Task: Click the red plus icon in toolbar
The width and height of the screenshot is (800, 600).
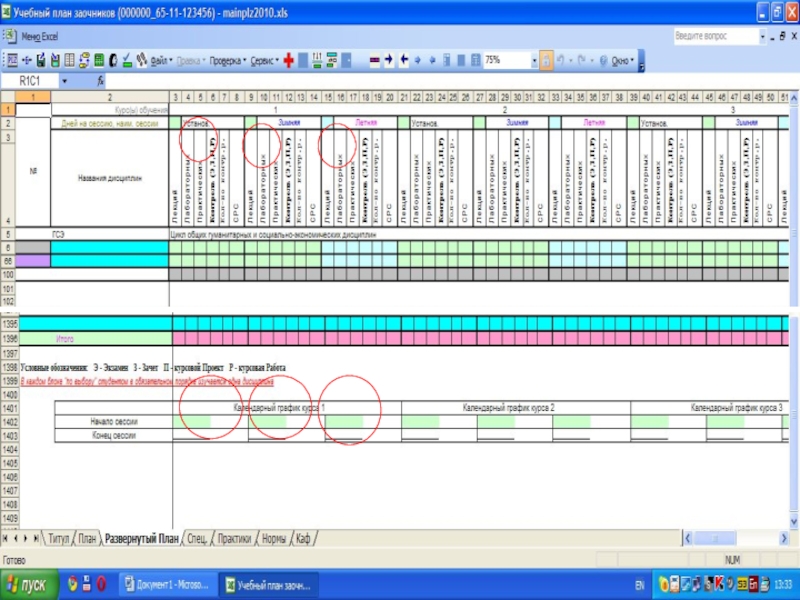Action: [x=288, y=60]
